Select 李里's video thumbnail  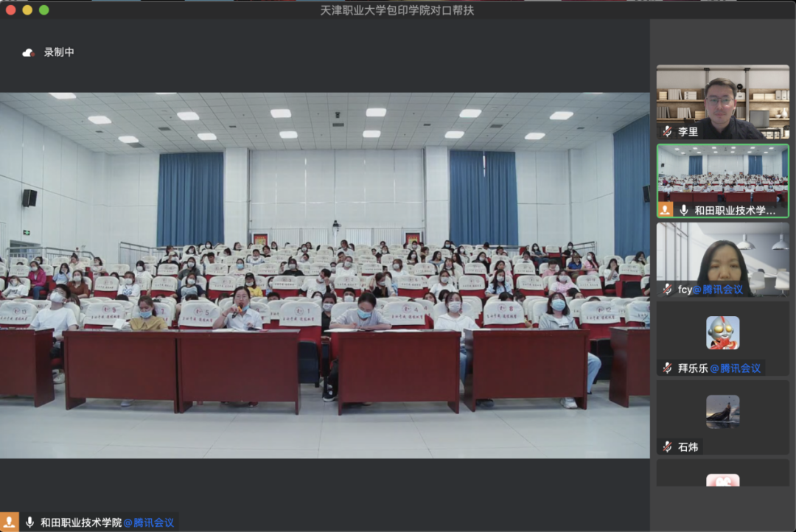coord(722,102)
